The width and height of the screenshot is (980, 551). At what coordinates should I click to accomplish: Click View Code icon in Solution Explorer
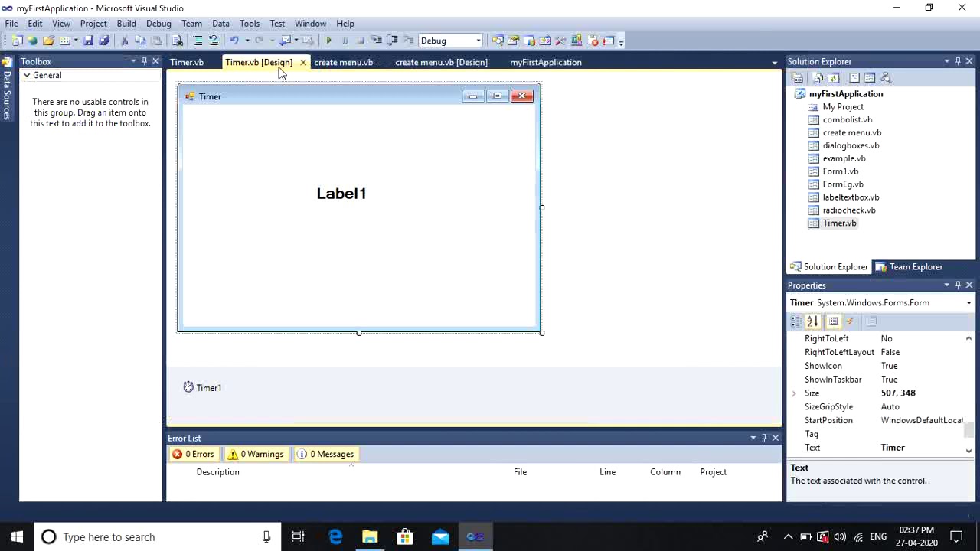pos(854,77)
